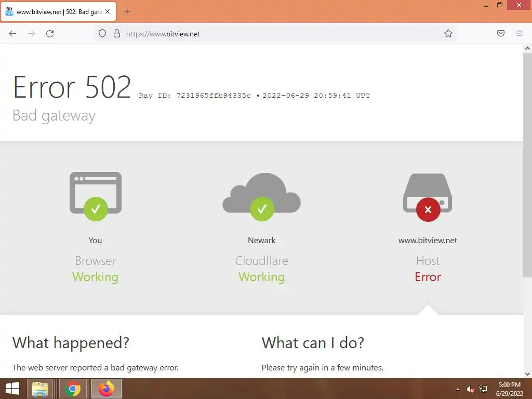Open the network tray icon
The width and height of the screenshot is (532, 399).
click(x=483, y=389)
